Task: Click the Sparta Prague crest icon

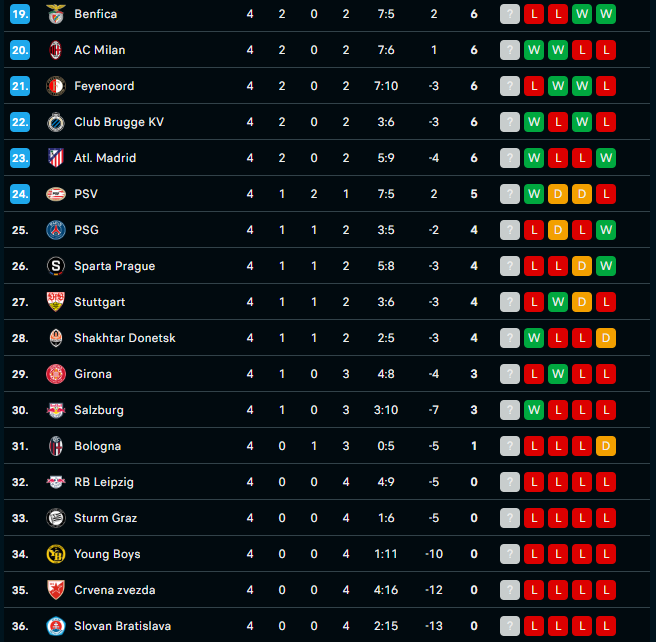Action: point(56,266)
